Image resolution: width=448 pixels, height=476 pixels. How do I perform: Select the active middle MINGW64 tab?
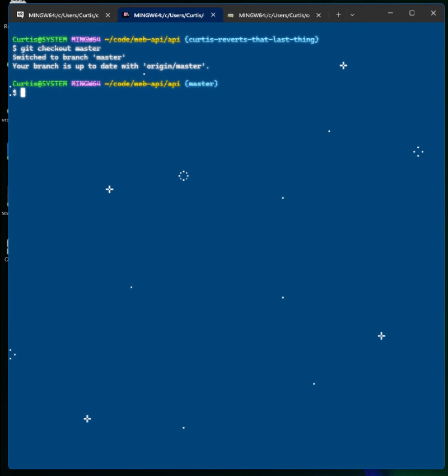pyautogui.click(x=168, y=15)
